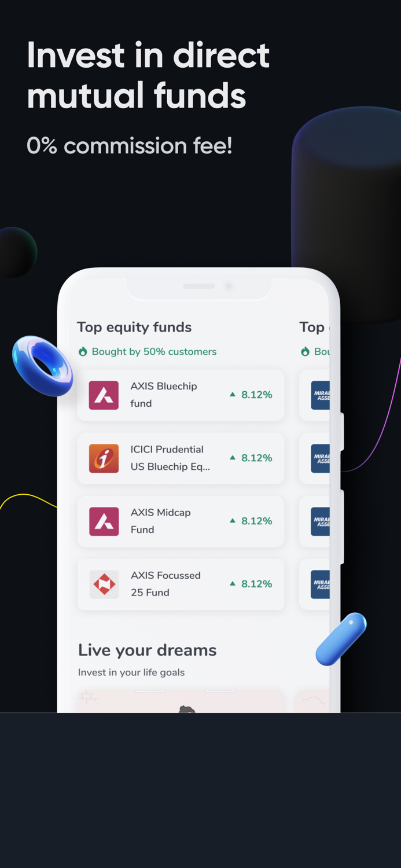Screen dimensions: 401x868
Task: Select the topmost Mirae Asset fund logo
Action: tap(320, 395)
